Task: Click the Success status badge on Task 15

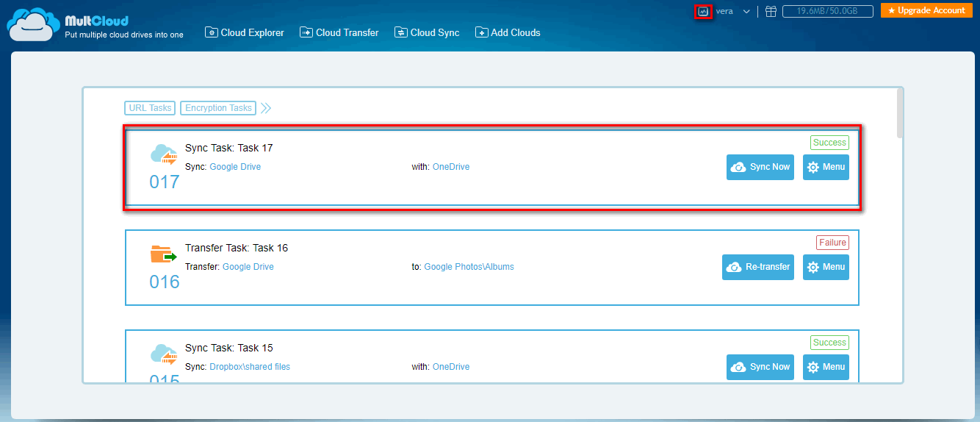Action: coord(829,343)
